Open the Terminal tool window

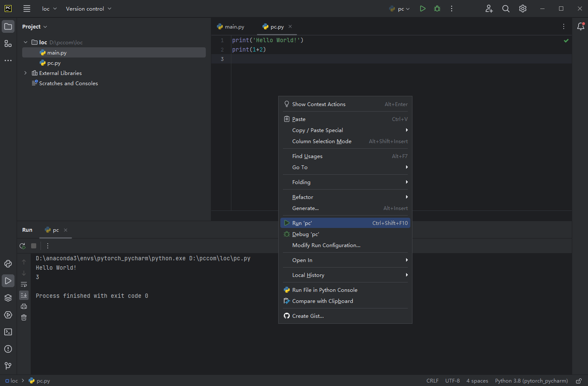pos(8,332)
